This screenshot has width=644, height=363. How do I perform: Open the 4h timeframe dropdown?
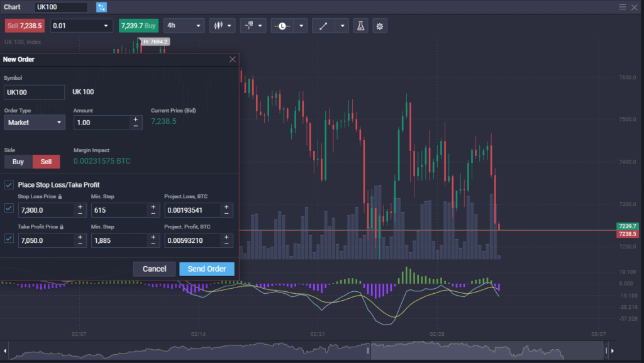[184, 26]
